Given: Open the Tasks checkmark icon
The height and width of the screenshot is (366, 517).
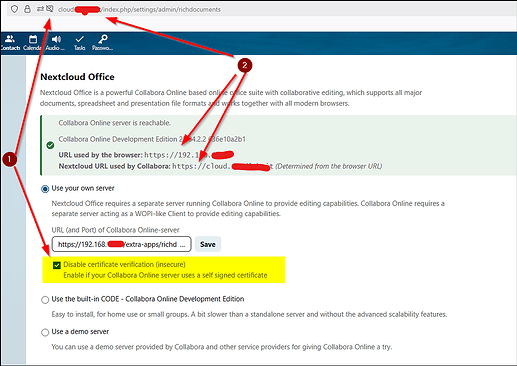Looking at the screenshot, I should pyautogui.click(x=80, y=39).
